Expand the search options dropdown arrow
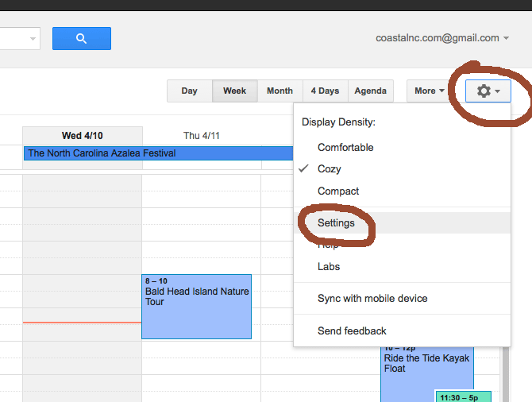The image size is (532, 402). pyautogui.click(x=33, y=38)
